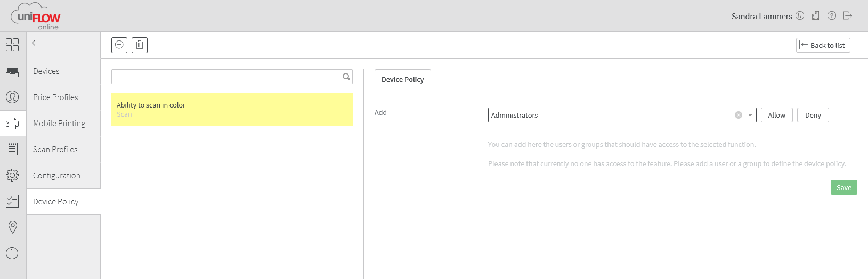Open the info circle icon in sidebar
Viewport: 868px width, 279px height.
[x=12, y=253]
